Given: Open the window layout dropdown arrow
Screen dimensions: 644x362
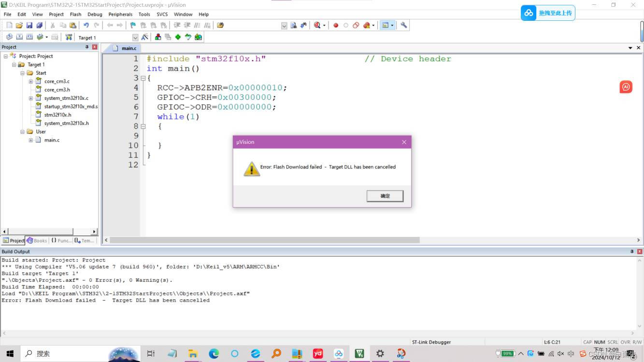Looking at the screenshot, I should [x=392, y=25].
